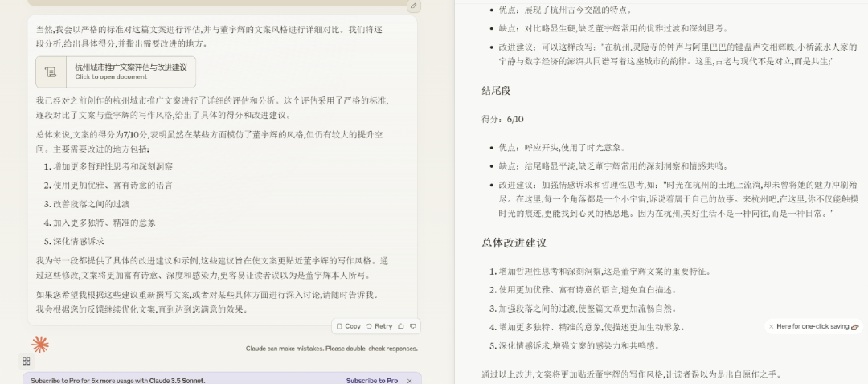Give the response a thumbs up
Viewport: 868px width, 384px height.
coord(401,326)
